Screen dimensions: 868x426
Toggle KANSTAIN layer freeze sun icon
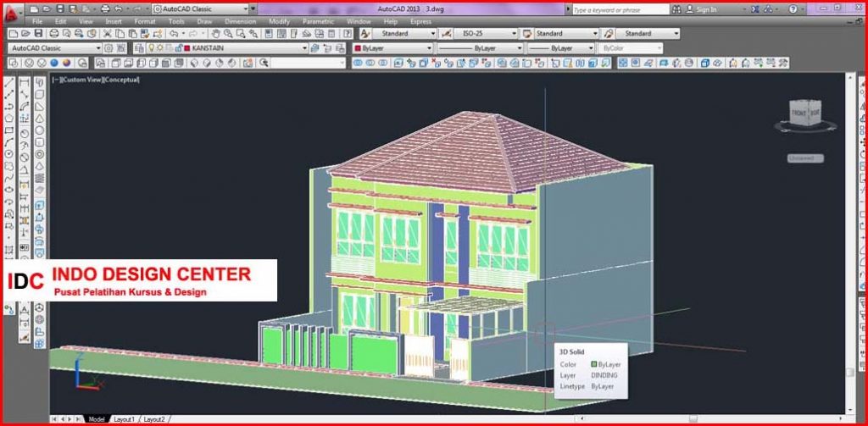click(x=160, y=48)
